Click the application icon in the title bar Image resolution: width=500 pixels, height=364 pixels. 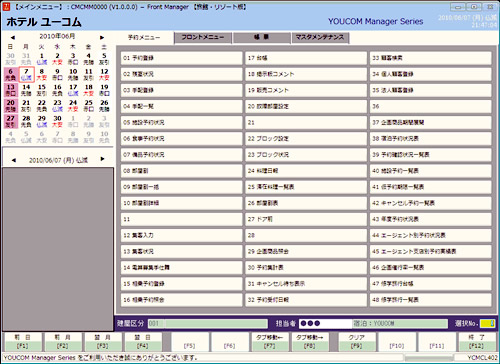point(6,6)
